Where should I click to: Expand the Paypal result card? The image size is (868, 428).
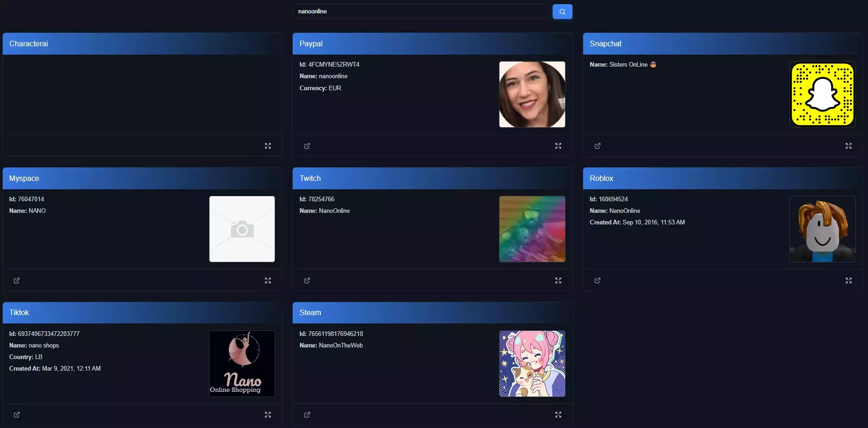(x=558, y=146)
